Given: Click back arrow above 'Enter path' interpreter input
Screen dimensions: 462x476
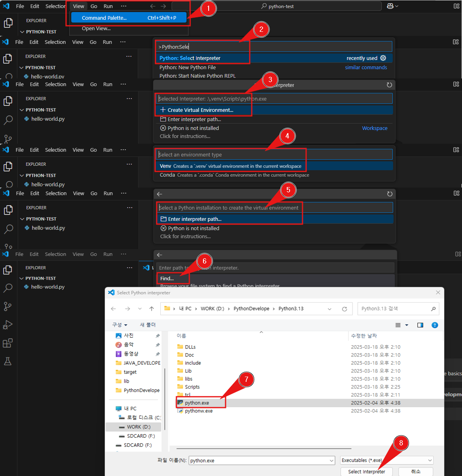Looking at the screenshot, I should click(x=160, y=255).
